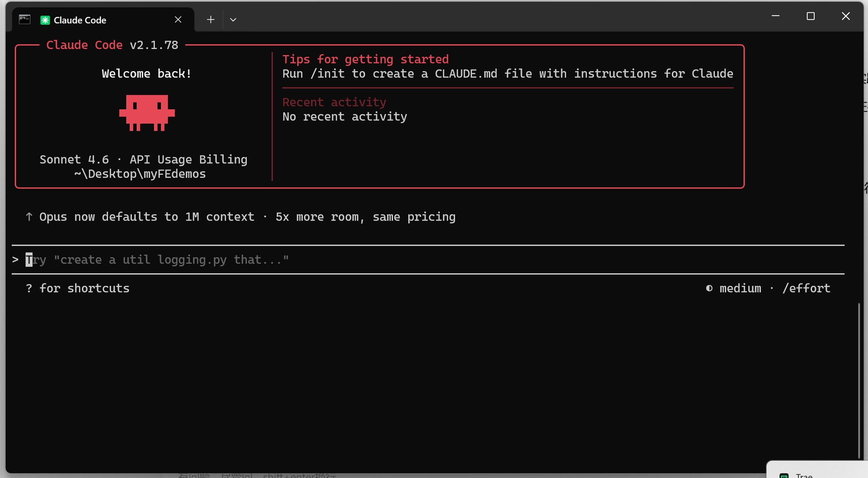The width and height of the screenshot is (868, 478).
Task: Minimize the terminal window
Action: coord(776,16)
